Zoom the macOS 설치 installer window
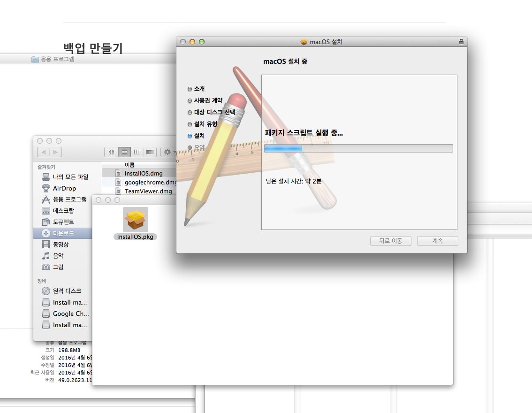This screenshot has width=532, height=413. coord(202,42)
